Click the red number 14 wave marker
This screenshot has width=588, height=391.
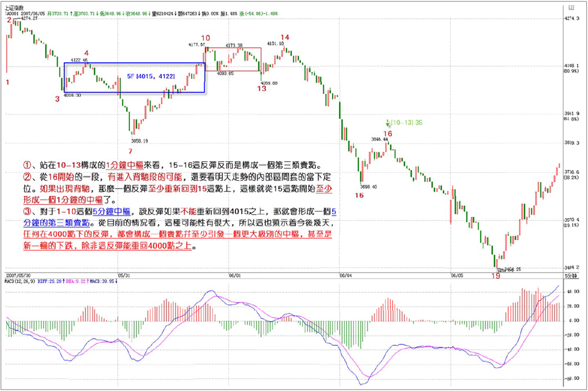pyautogui.click(x=284, y=37)
